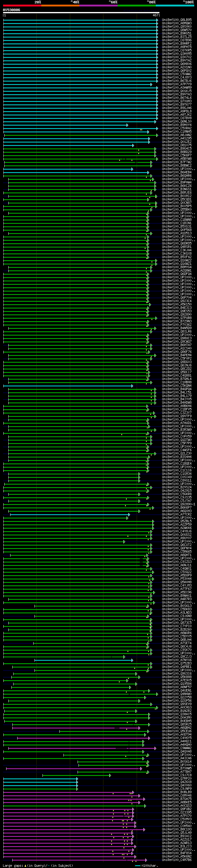This screenshot has height=868, width=197.
Task: Open hit UniRef100_B7XHW5
Action: (177, 769)
